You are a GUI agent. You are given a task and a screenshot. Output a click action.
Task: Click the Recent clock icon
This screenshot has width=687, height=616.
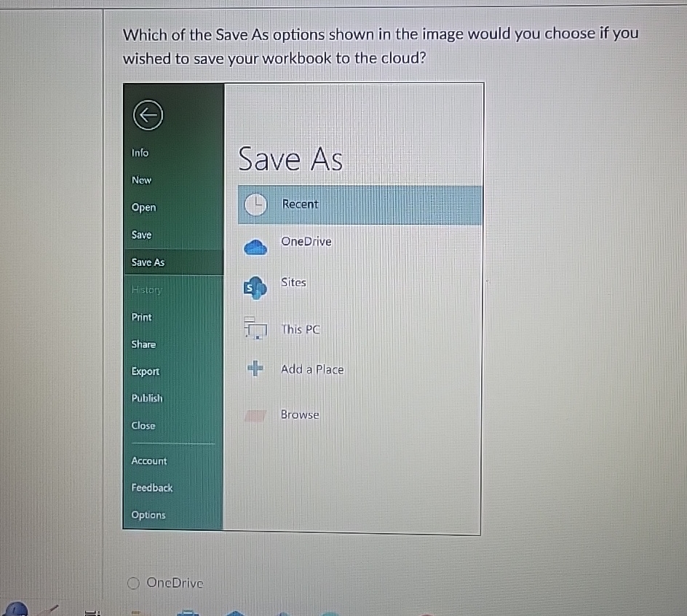coord(255,204)
